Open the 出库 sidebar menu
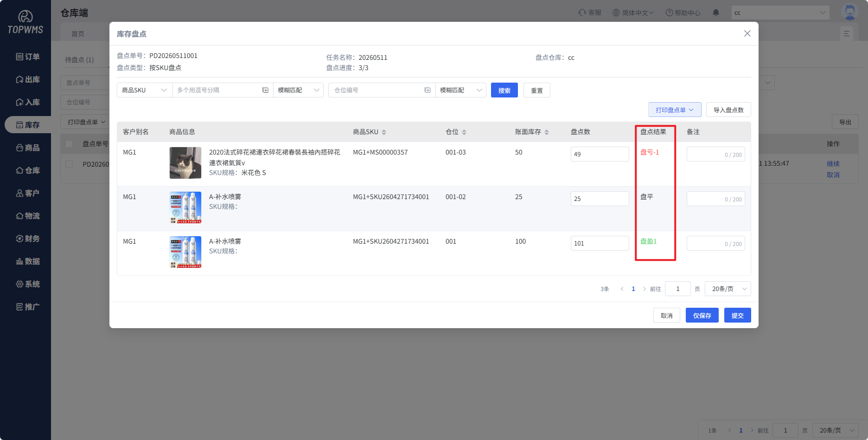The height and width of the screenshot is (440, 868). 27,79
